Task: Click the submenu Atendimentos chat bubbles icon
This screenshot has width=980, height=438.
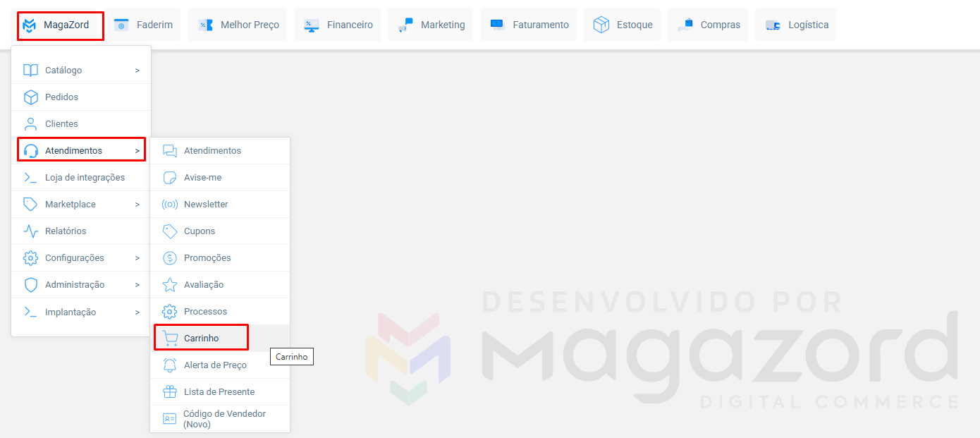Action: tap(170, 151)
